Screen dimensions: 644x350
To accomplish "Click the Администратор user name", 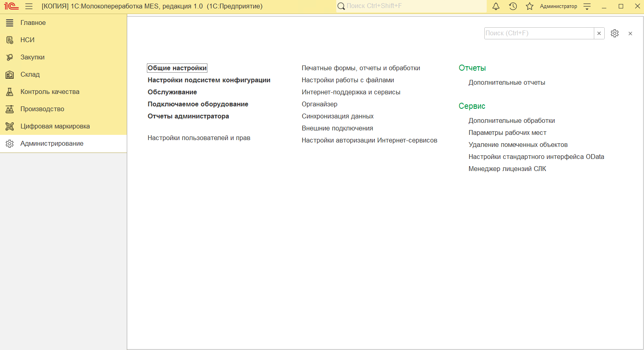I will click(x=559, y=6).
